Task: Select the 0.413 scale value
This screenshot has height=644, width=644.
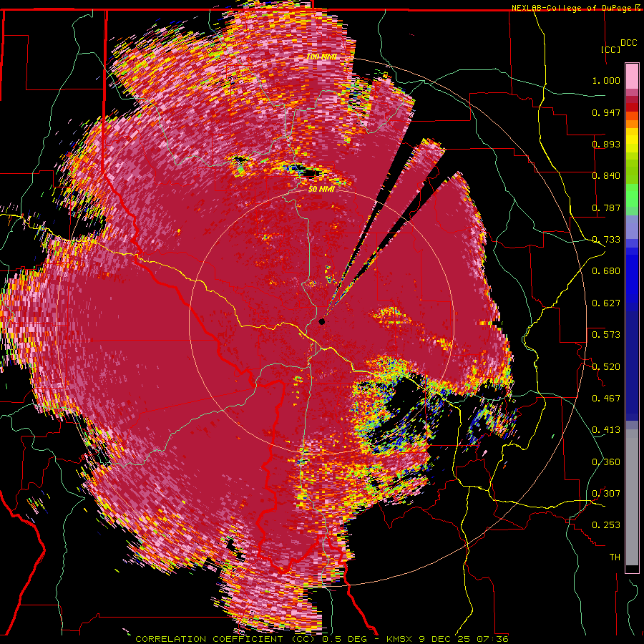Action: pos(606,430)
